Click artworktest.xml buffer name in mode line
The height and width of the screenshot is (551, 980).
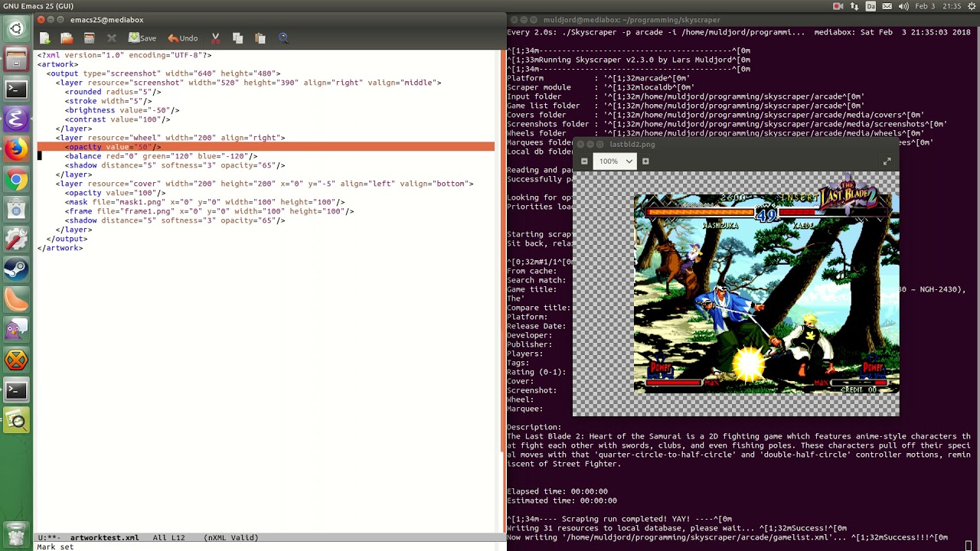[x=104, y=538]
